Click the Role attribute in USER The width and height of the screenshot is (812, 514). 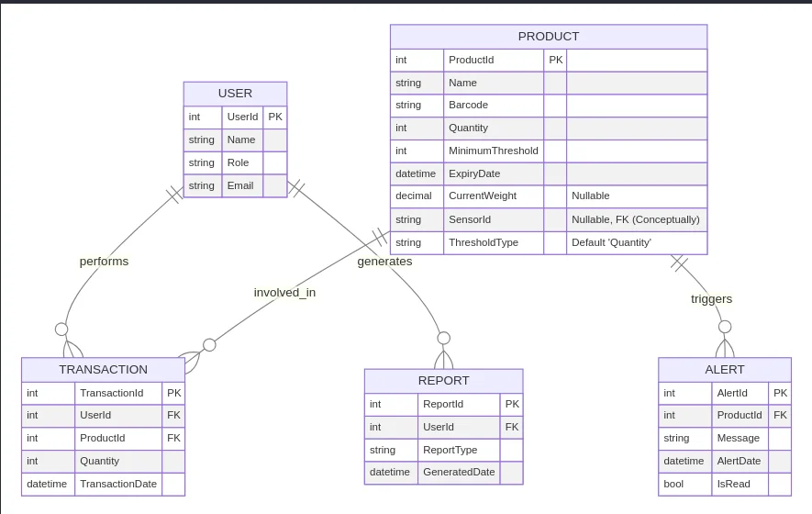click(x=238, y=162)
